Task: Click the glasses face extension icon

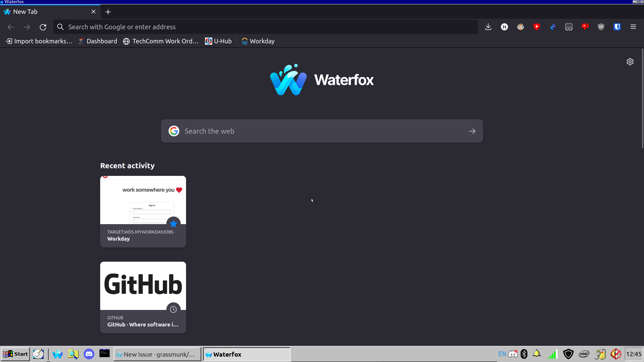Action: [520, 27]
